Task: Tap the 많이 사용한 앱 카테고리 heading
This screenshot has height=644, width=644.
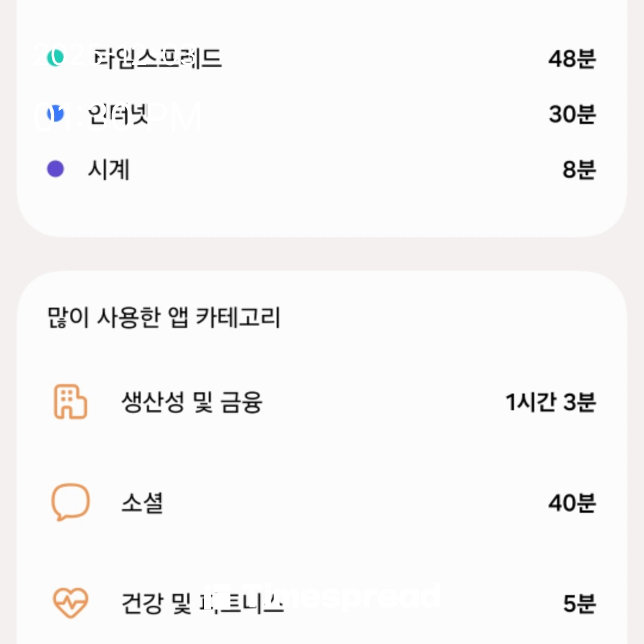Action: pos(163,318)
